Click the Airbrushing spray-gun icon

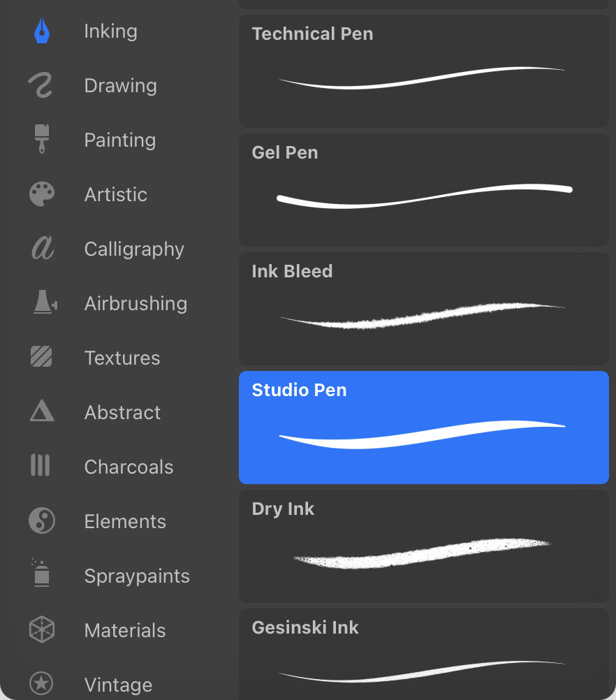(x=41, y=303)
